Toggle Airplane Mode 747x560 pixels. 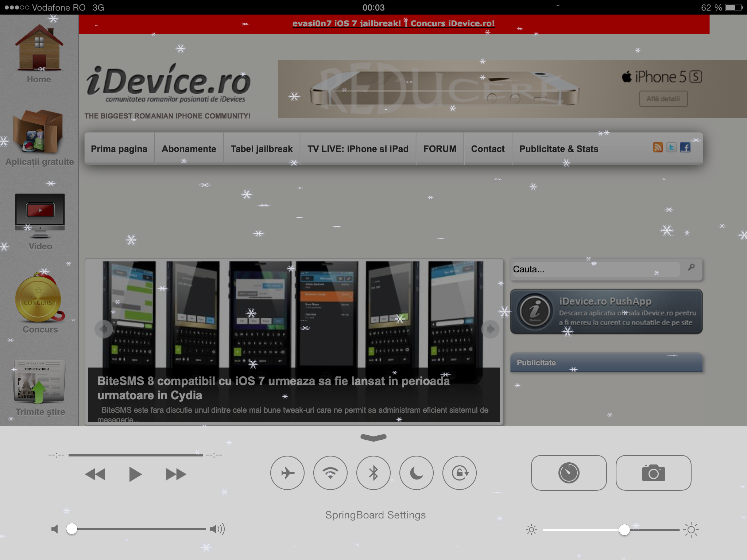point(287,473)
